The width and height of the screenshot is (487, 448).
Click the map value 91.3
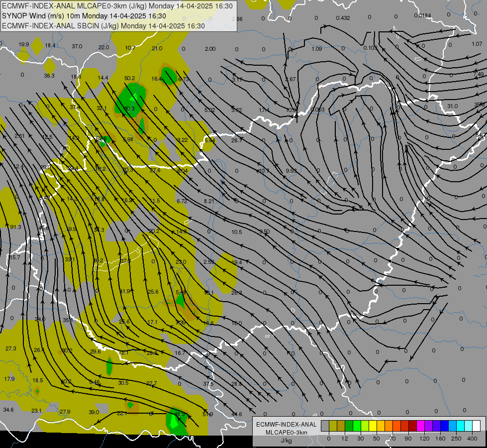(15, 227)
